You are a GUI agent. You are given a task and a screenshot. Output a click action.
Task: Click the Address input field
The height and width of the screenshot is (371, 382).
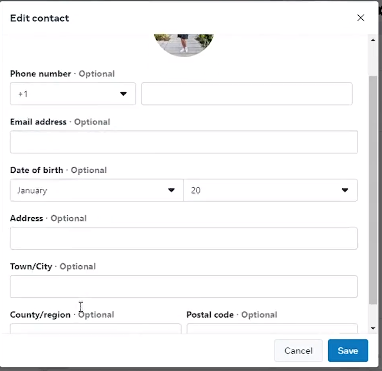pyautogui.click(x=184, y=238)
